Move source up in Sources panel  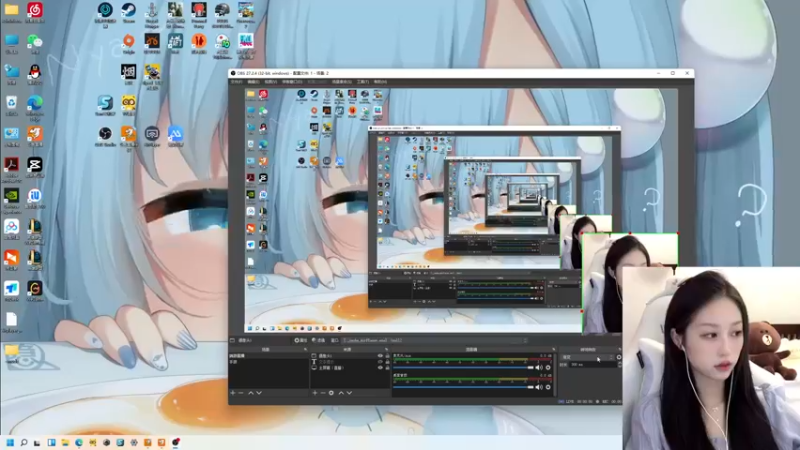click(341, 393)
